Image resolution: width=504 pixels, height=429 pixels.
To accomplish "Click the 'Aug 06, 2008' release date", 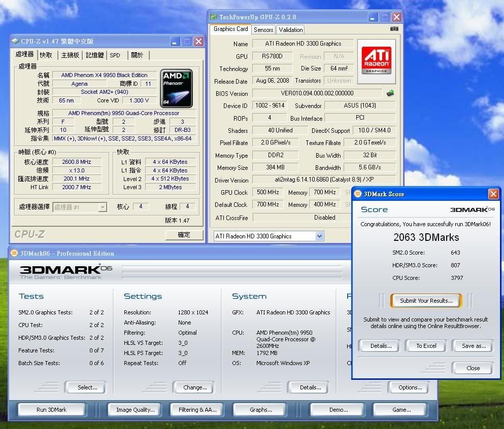I will (x=272, y=80).
